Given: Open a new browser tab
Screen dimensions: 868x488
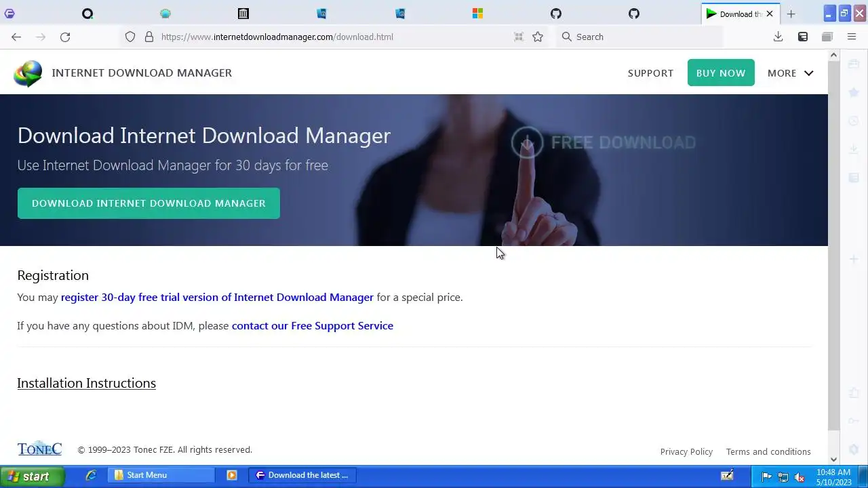Looking at the screenshot, I should (791, 14).
